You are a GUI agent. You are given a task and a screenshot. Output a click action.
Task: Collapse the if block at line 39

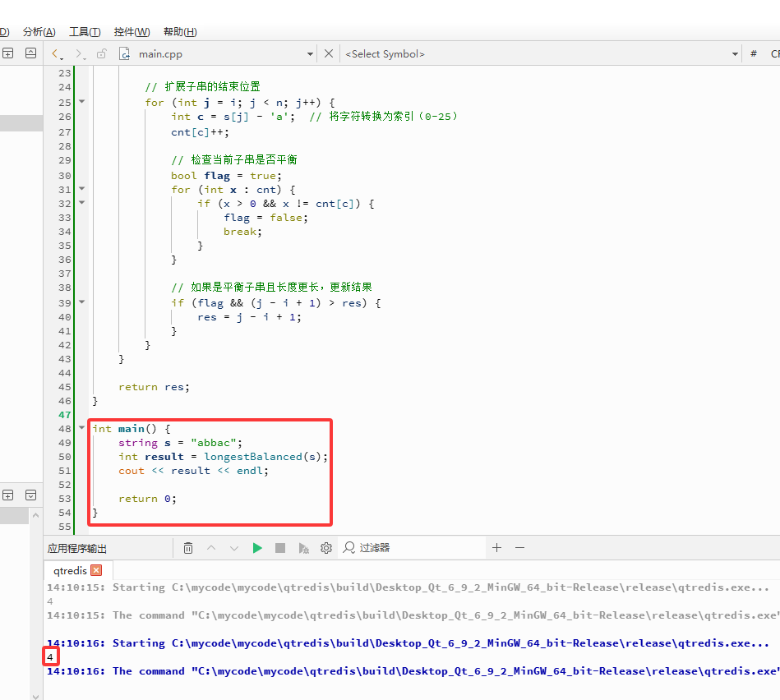tap(81, 302)
